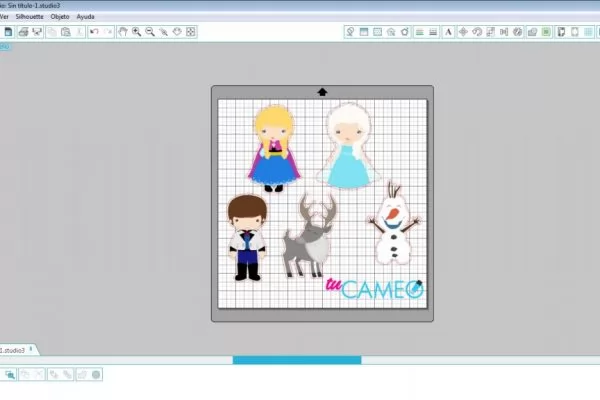
Task: Click the Ungroup icon in bottom toolbar
Action: click(39, 374)
